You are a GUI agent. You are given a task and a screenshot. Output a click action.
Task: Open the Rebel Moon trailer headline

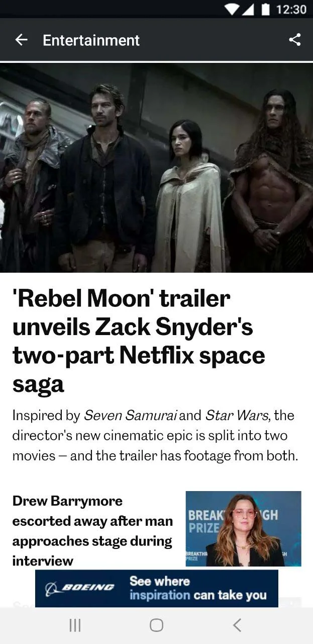[139, 341]
